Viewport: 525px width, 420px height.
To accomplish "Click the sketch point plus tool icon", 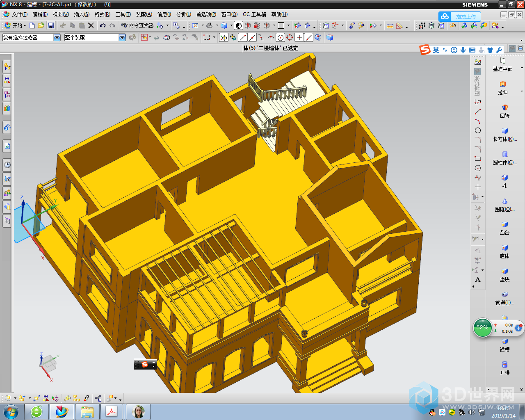I will 478,187.
